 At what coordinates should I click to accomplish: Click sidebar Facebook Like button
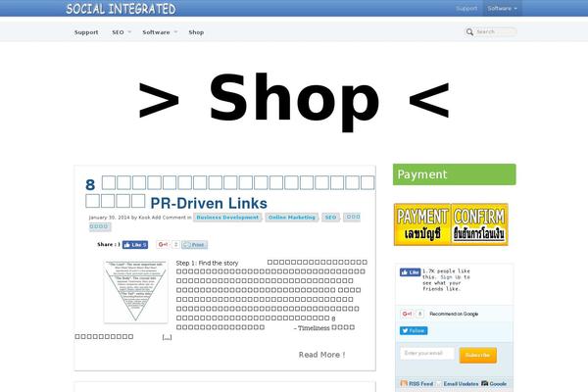coord(411,272)
